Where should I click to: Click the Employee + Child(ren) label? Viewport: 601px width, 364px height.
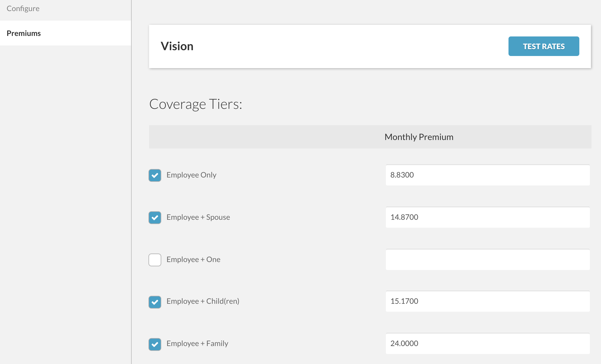(x=203, y=301)
